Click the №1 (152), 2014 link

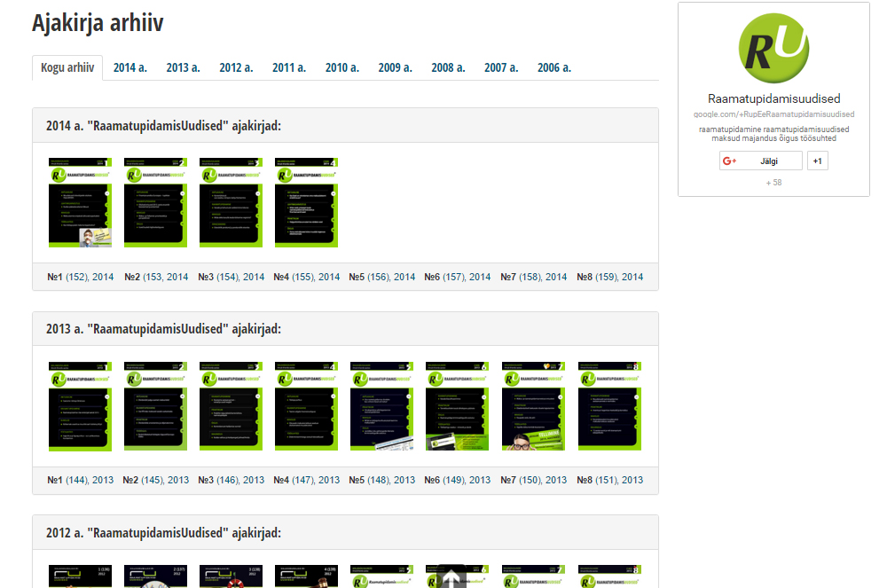(x=81, y=277)
